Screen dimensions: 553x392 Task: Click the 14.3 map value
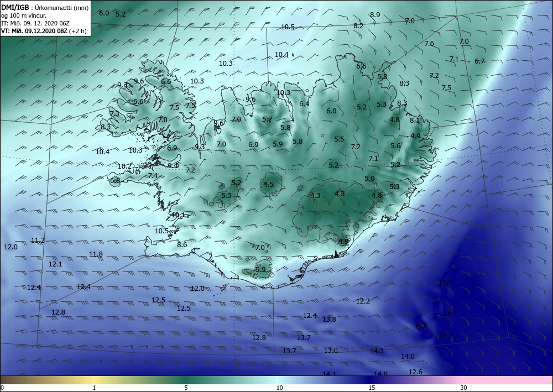coord(377,351)
